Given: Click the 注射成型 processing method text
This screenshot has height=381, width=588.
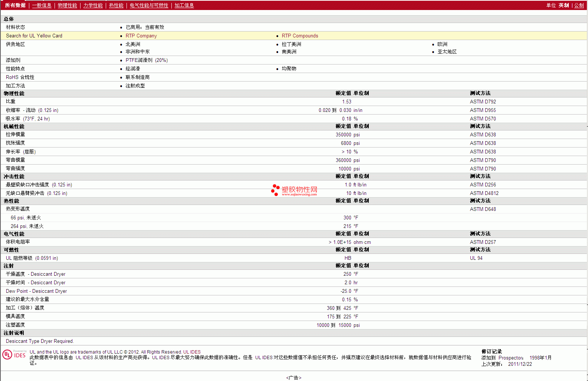Looking at the screenshot, I should (135, 86).
